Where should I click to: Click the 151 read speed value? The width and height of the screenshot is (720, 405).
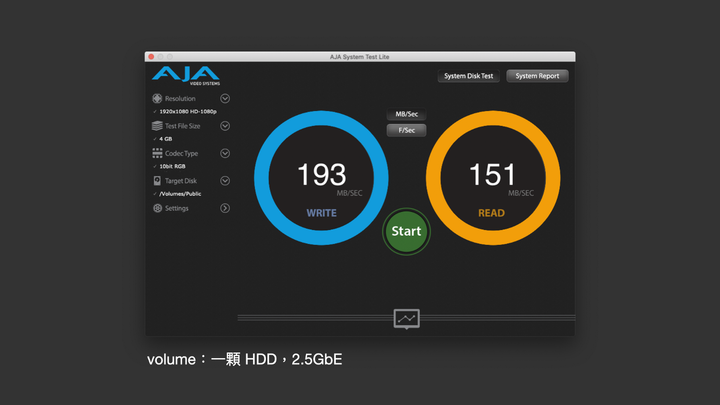(493, 175)
